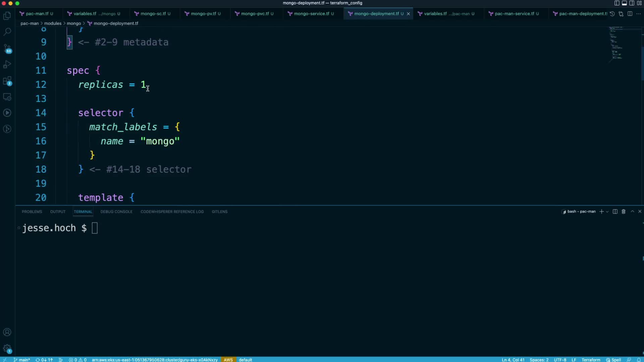Screen dimensions: 644x362
Task: Maximize panel size with chevron up
Action: (x=632, y=212)
